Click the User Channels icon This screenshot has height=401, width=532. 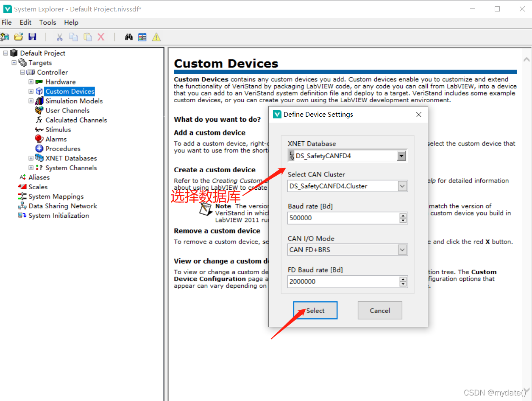coord(39,110)
